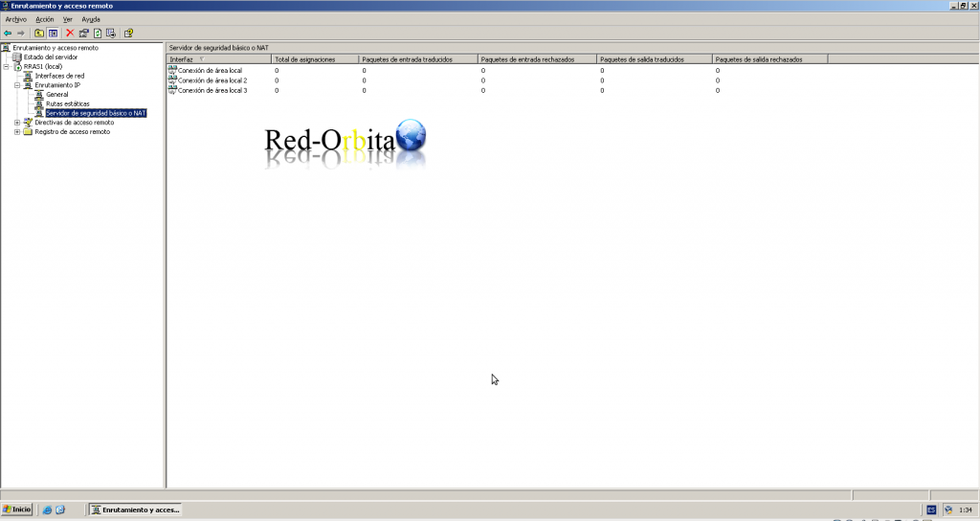Screen dimensions: 980x521
Task: Sort by Total de asignaciones column header
Action: pyautogui.click(x=315, y=59)
